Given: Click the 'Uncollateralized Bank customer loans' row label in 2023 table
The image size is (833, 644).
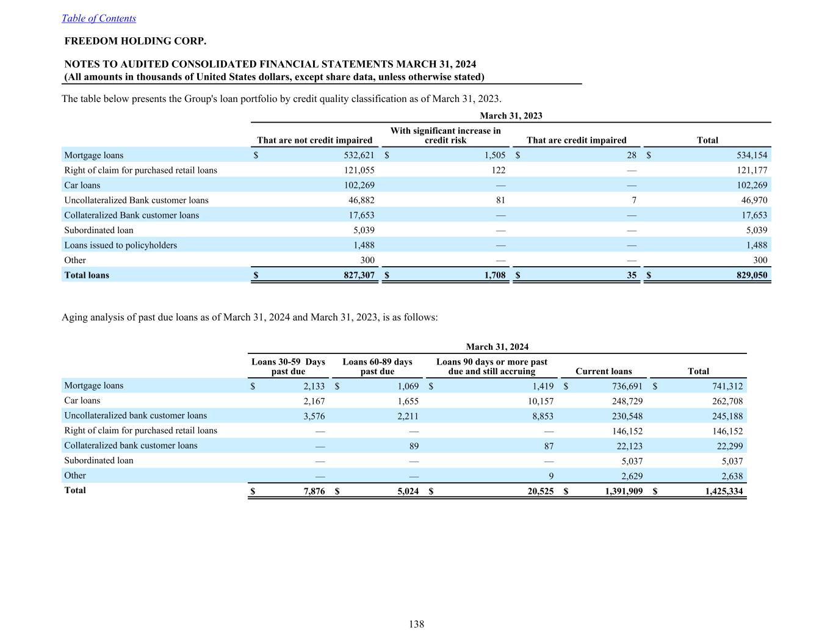Looking at the screenshot, I should [x=136, y=200].
